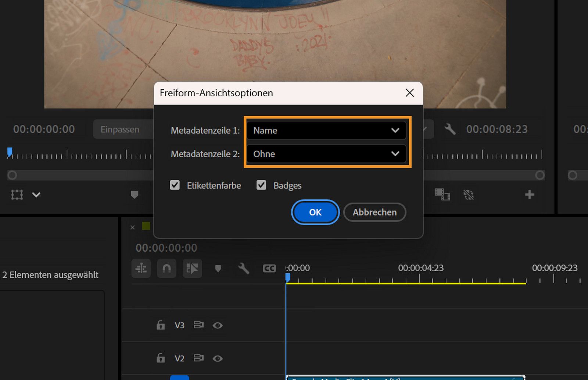
Task: Hide track V3 with the eye icon
Action: pos(218,325)
